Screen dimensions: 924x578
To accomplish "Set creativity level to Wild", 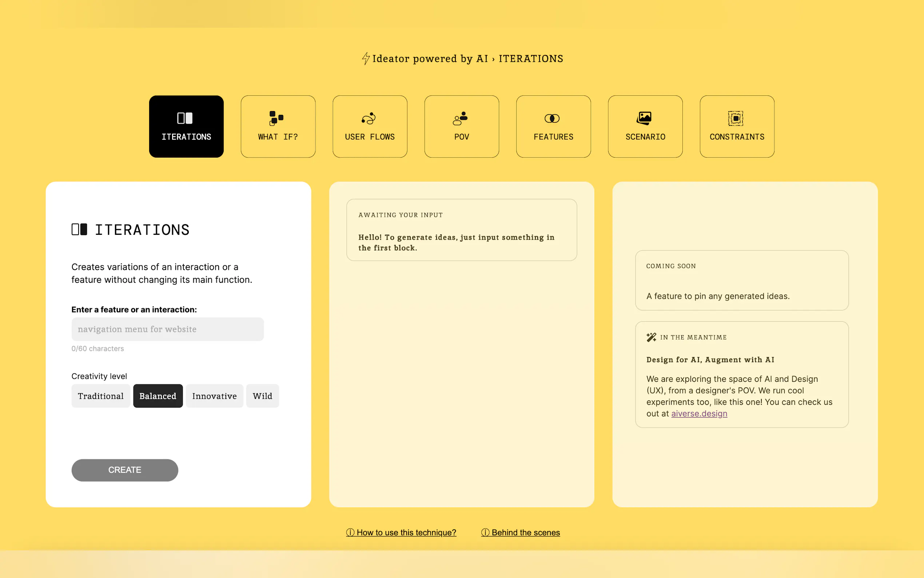I will point(262,396).
